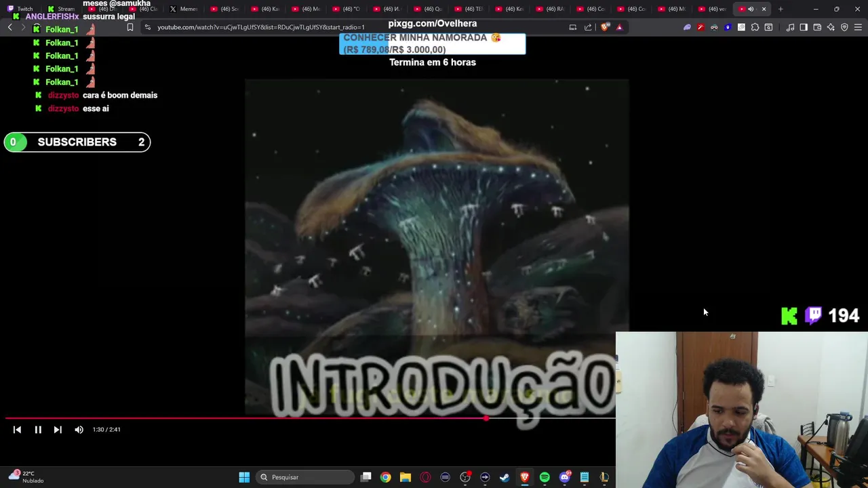Open the red wand extension icon
Image resolution: width=868 pixels, height=488 pixels.
[701, 27]
